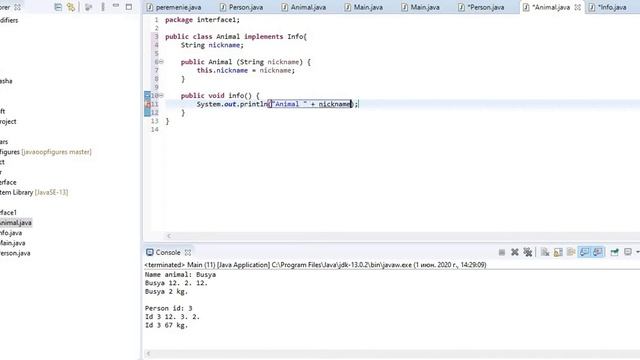Toggle Link with Editor in Package Explorer

71,7
